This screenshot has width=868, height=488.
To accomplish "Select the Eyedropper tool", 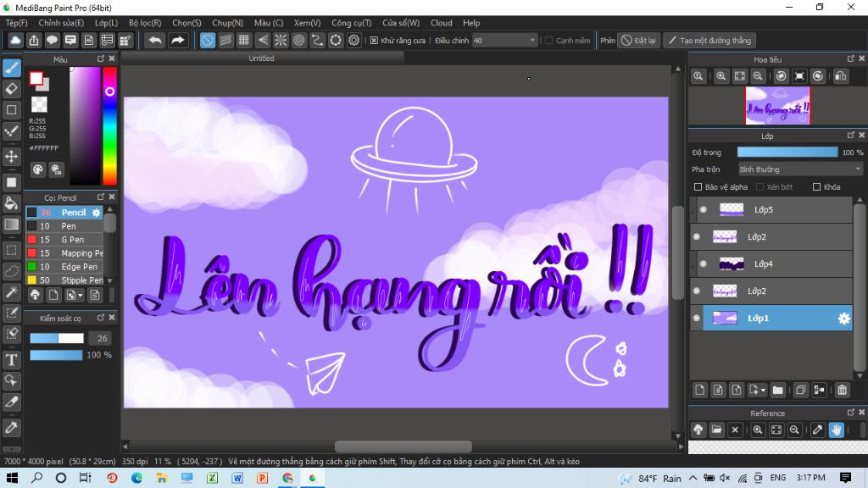I will point(12,427).
